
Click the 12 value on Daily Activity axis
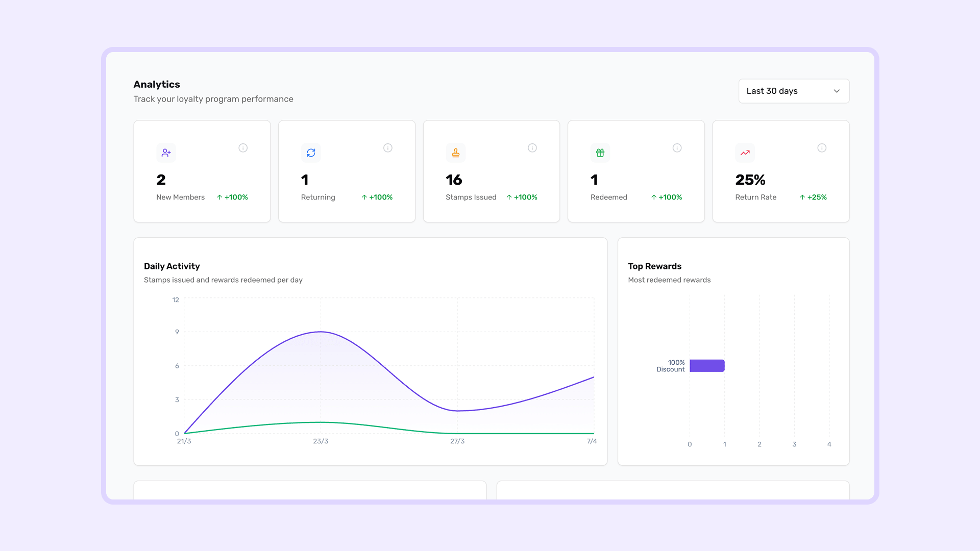[x=176, y=300]
